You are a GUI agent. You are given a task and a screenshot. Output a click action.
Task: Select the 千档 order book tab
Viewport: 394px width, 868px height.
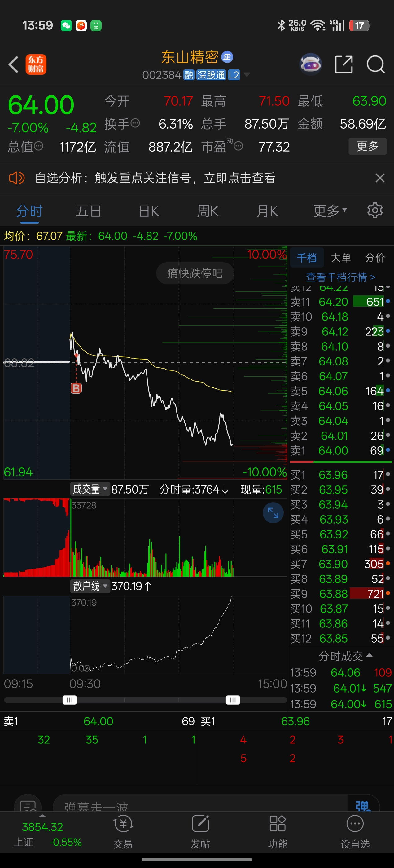[307, 258]
